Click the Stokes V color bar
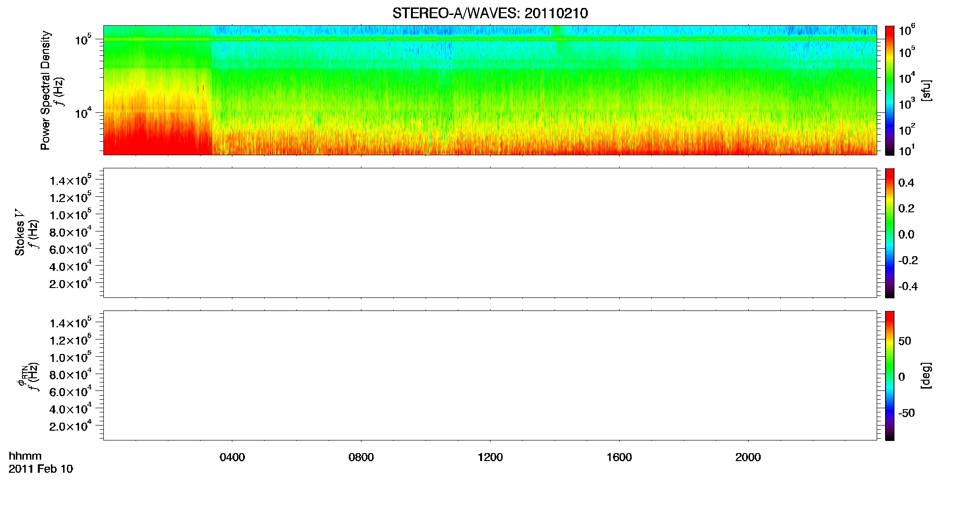 point(890,233)
